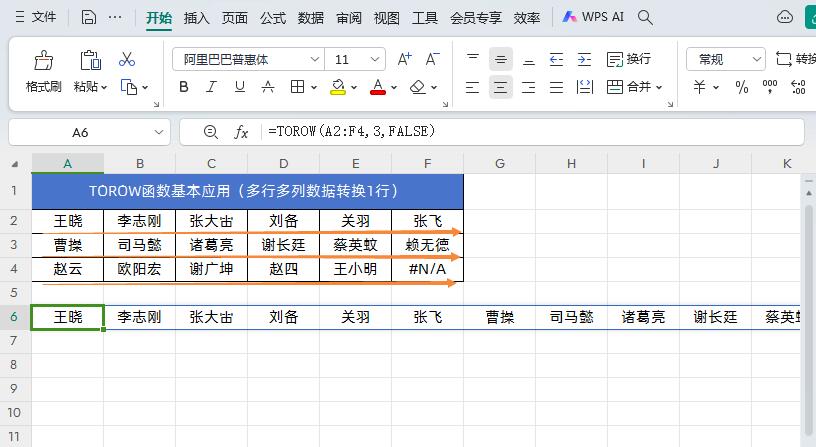The height and width of the screenshot is (447, 816).
Task: Expand the font size dropdown
Action: [375, 60]
